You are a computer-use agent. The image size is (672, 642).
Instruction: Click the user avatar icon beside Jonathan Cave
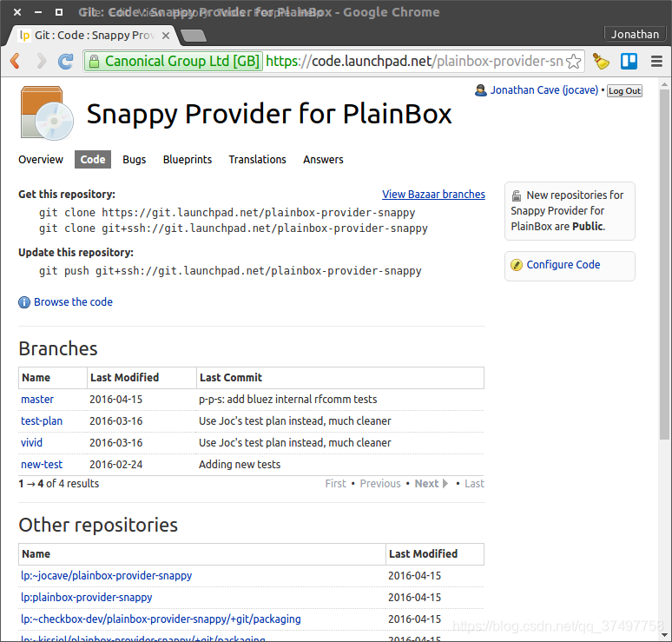click(x=480, y=90)
